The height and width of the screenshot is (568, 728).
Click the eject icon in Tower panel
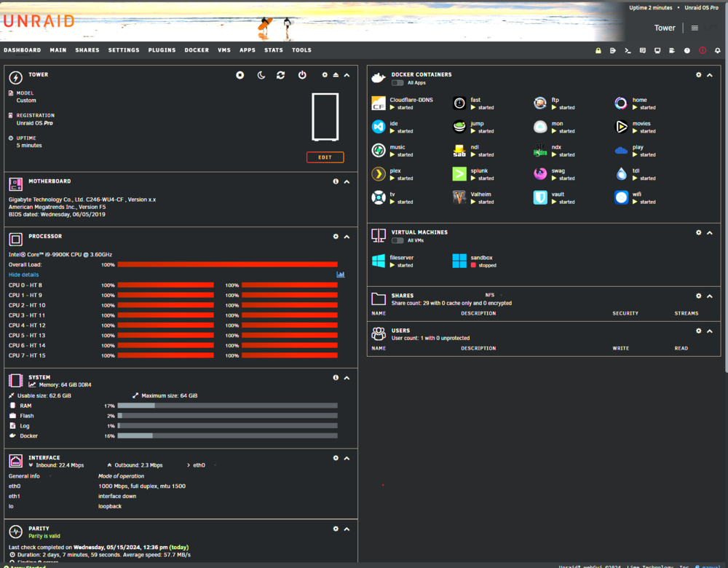pos(336,75)
